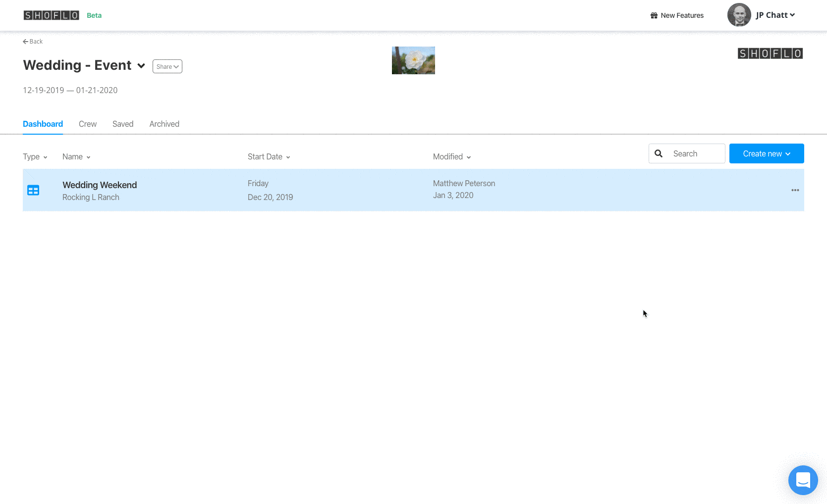Open the ellipsis options menu for Wedding Weekend
The height and width of the screenshot is (504, 827).
[795, 190]
